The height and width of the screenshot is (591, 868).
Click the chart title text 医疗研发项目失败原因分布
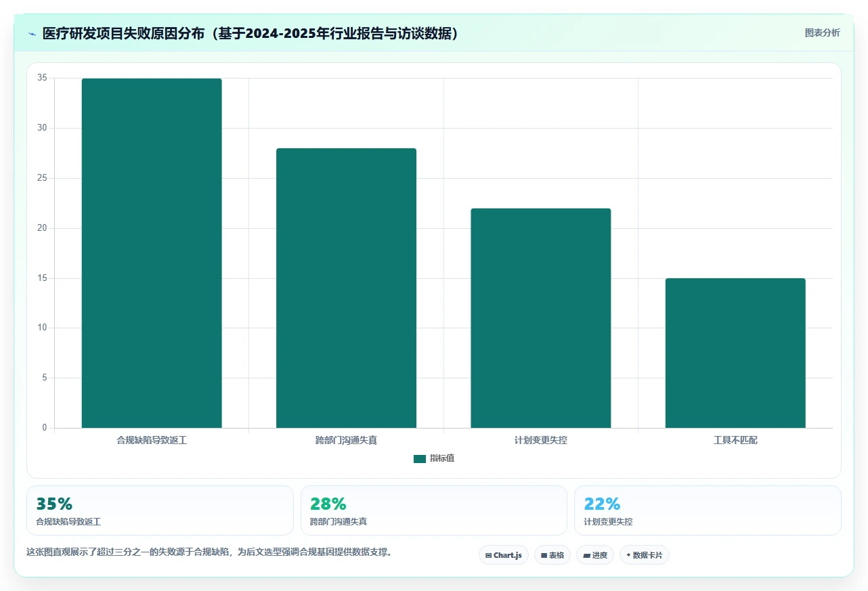[124, 34]
